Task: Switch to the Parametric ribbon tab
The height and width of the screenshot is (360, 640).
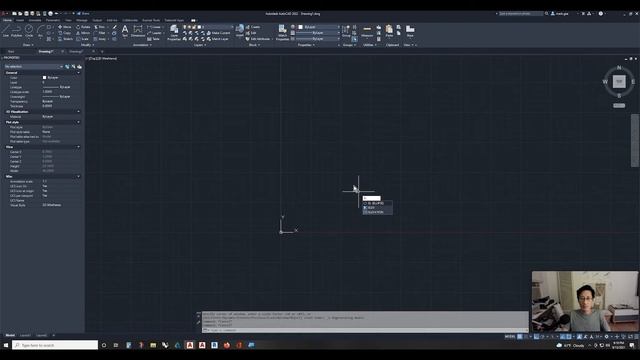Action: tap(53, 20)
